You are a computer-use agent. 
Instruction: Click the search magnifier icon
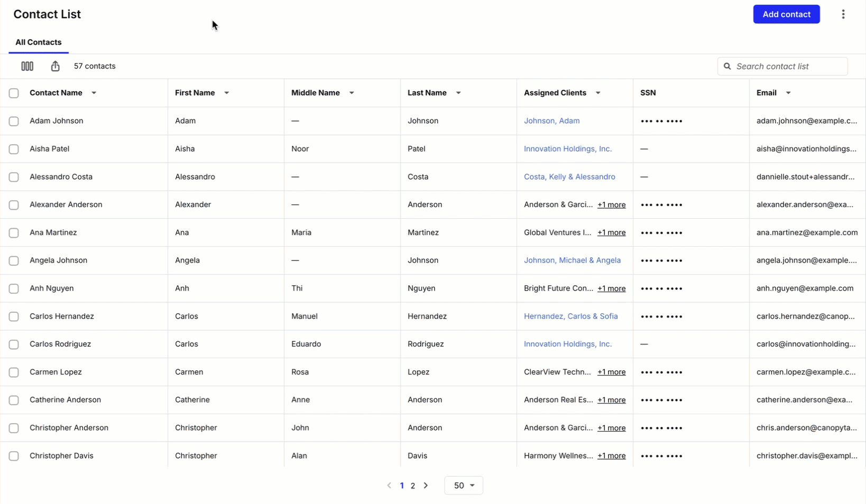click(x=727, y=66)
